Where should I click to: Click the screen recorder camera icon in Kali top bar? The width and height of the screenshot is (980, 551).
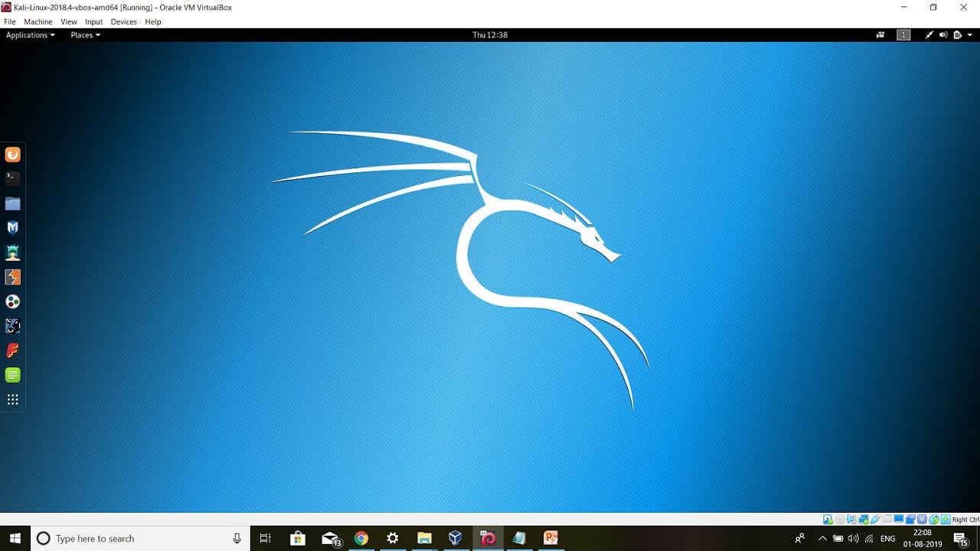pyautogui.click(x=880, y=35)
